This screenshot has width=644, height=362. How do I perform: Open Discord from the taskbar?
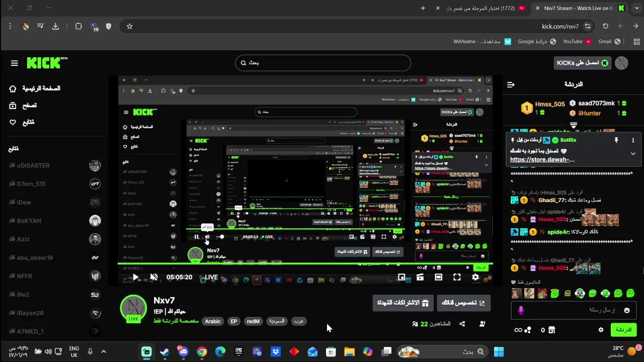183,352
